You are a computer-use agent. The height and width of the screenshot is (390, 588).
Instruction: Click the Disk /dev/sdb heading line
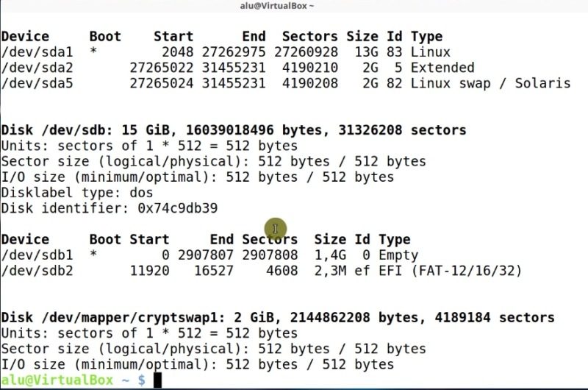pyautogui.click(x=234, y=130)
